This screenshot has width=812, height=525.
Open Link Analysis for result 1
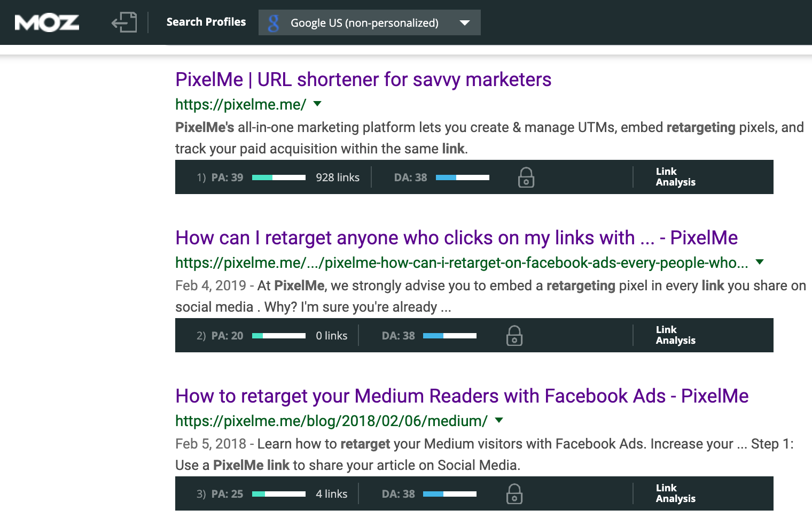[x=676, y=177]
